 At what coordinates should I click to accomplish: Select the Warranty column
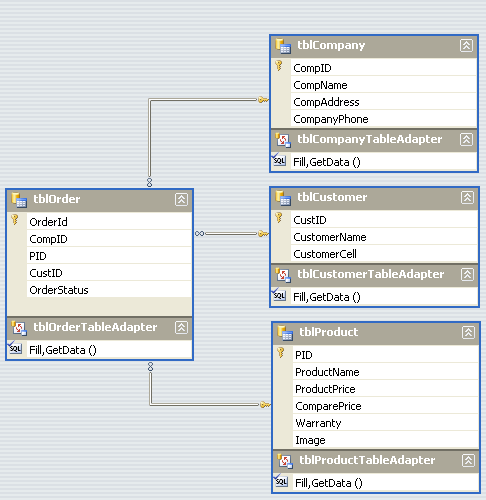tap(386, 423)
